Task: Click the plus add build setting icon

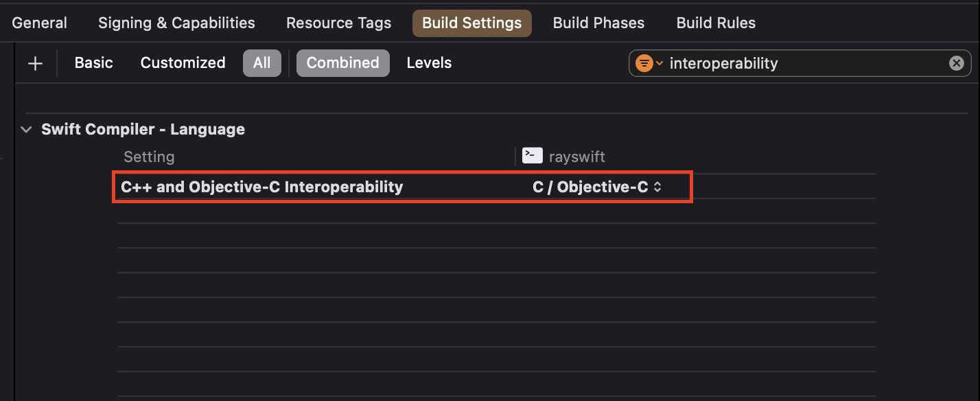Action: click(x=35, y=63)
